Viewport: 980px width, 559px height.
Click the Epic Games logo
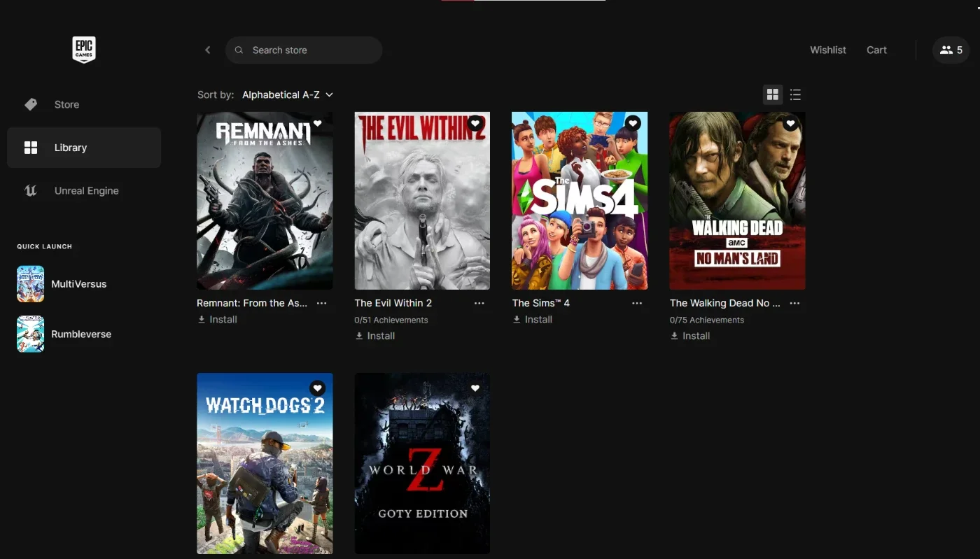click(84, 50)
